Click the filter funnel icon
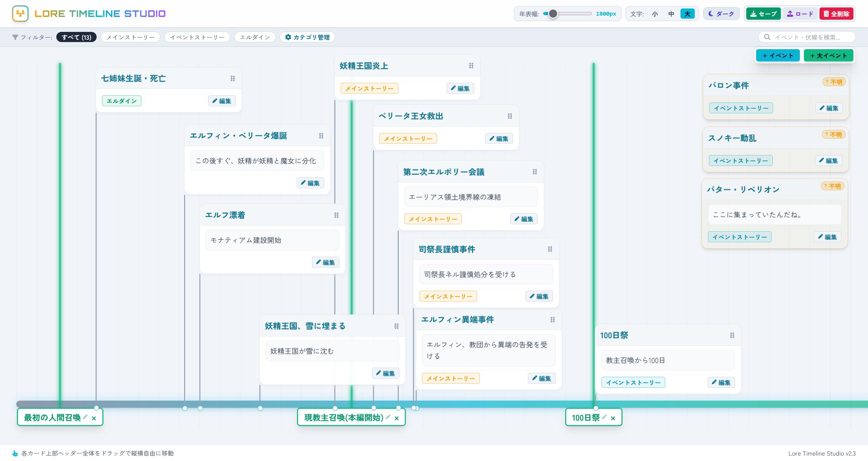868x461 pixels. 15,37
